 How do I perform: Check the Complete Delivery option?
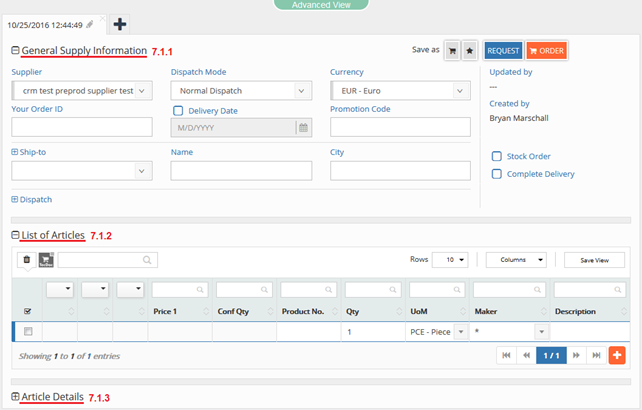pos(497,174)
